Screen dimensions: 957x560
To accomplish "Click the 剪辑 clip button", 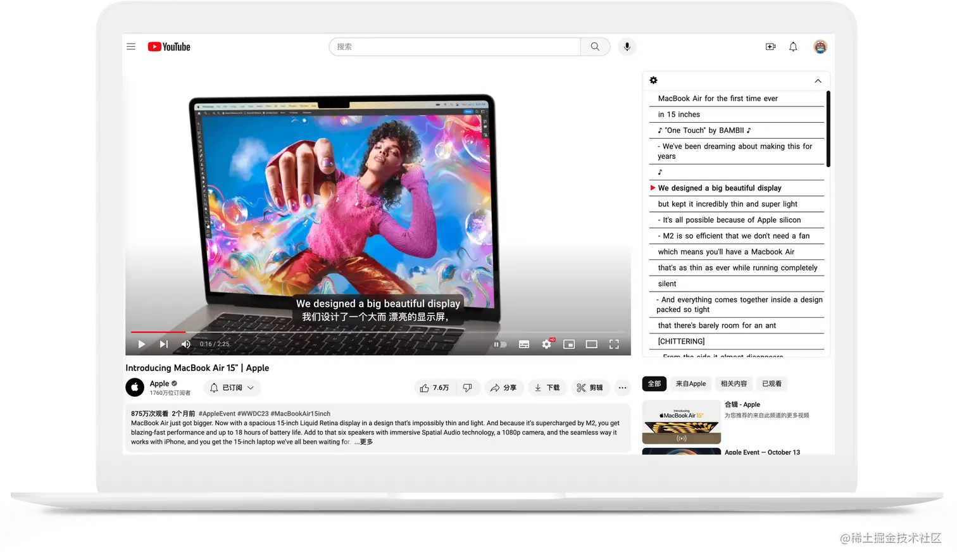I will tap(590, 388).
